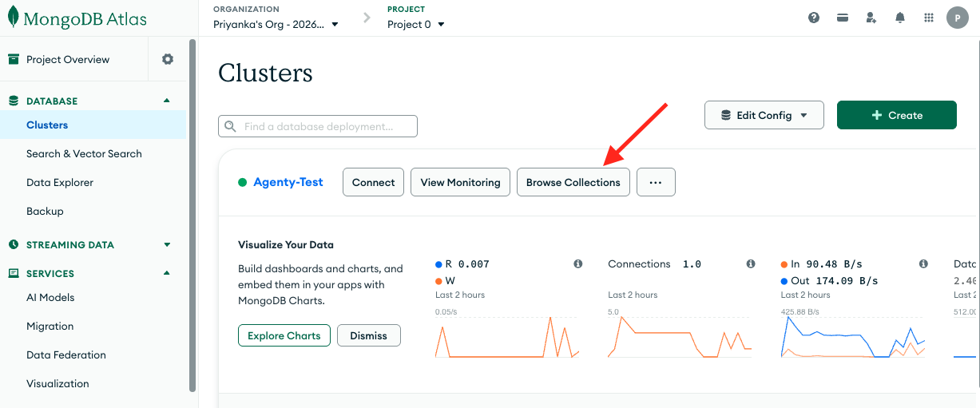Open the Agenty-Test cluster link
The width and height of the screenshot is (980, 408).
(x=288, y=182)
